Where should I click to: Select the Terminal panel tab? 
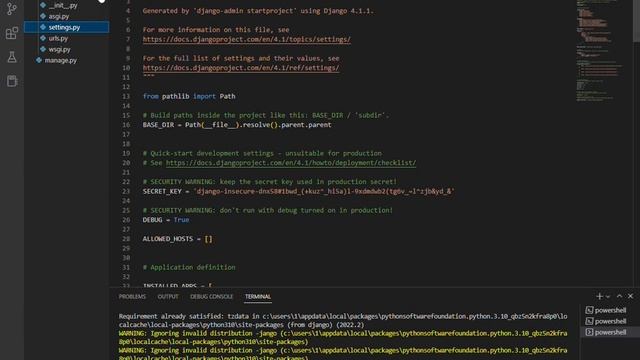click(x=258, y=297)
